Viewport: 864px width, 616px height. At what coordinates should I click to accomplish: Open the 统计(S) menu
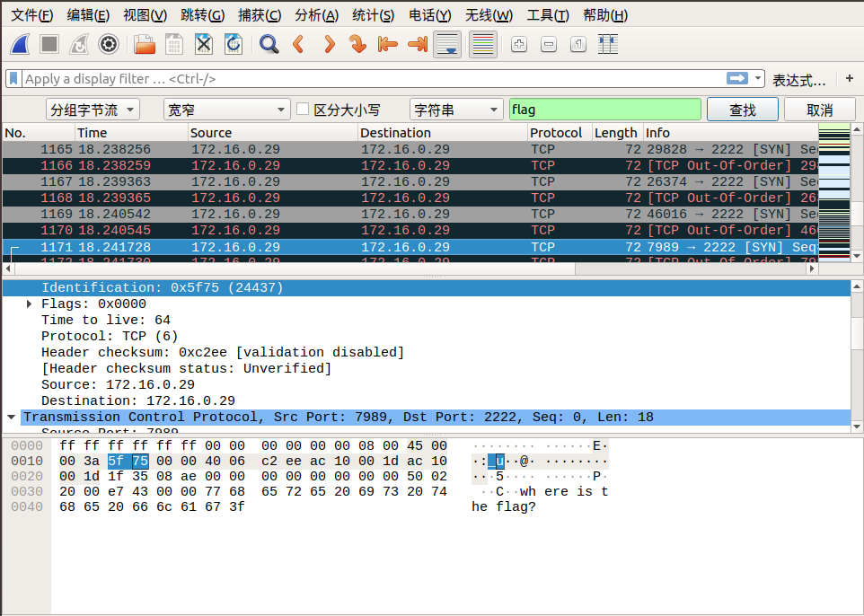click(x=373, y=15)
